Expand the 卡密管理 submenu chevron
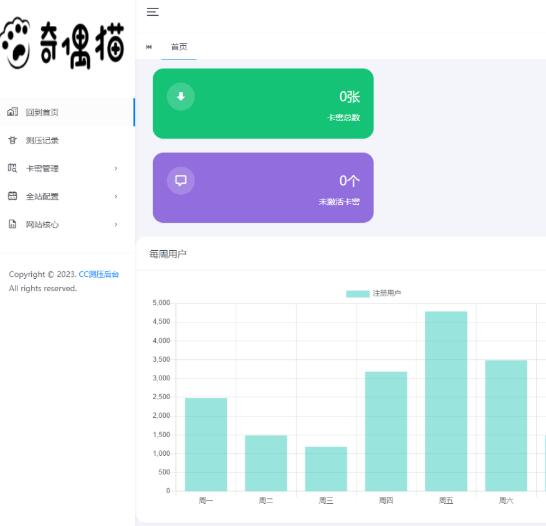This screenshot has height=526, width=546. point(116,168)
